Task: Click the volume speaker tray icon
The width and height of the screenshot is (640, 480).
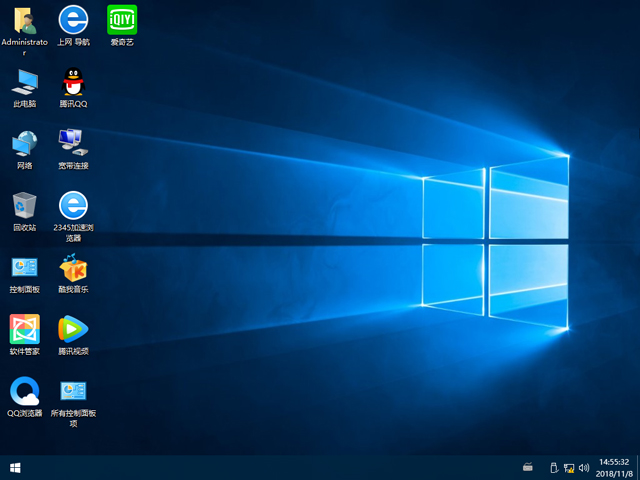Action: pos(584,467)
